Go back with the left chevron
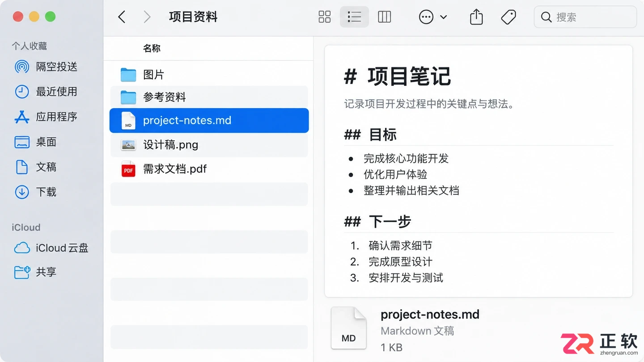Viewport: 644px width, 362px height. click(122, 17)
